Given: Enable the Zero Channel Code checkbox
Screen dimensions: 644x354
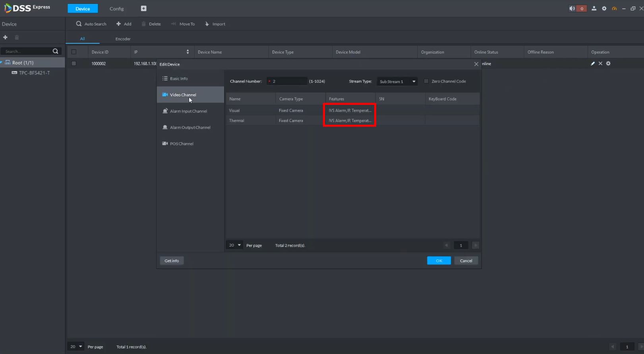Looking at the screenshot, I should pyautogui.click(x=426, y=81).
